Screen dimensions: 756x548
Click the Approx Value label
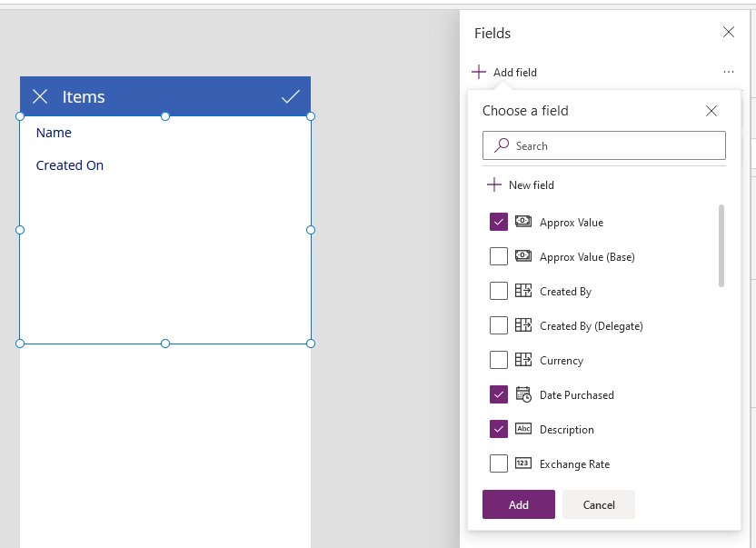[x=572, y=223]
